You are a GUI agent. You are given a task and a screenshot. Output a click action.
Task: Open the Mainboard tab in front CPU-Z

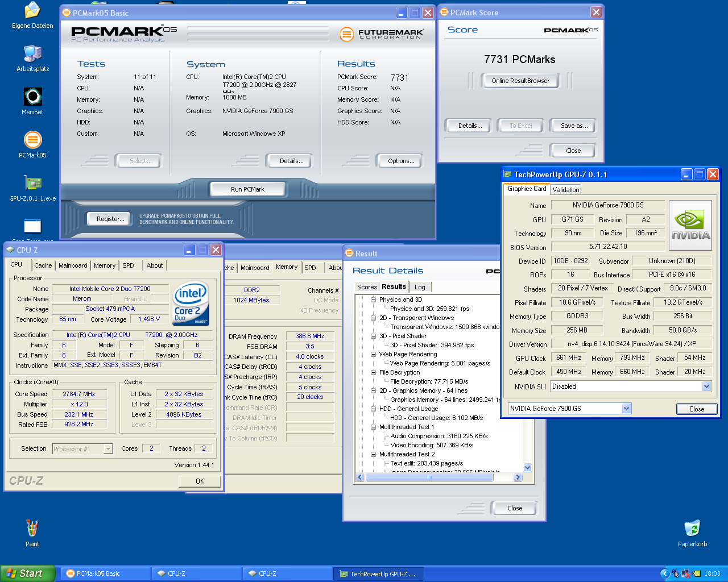coord(73,265)
